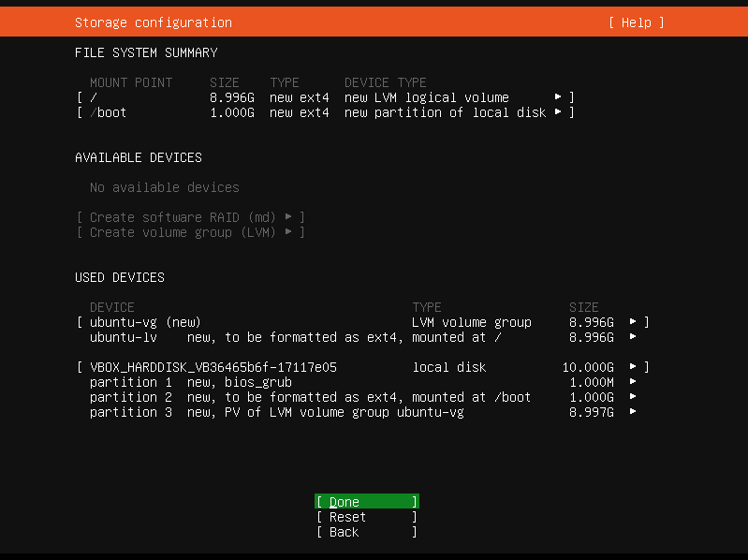
Task: Select the / mount point entry
Action: click(326, 97)
